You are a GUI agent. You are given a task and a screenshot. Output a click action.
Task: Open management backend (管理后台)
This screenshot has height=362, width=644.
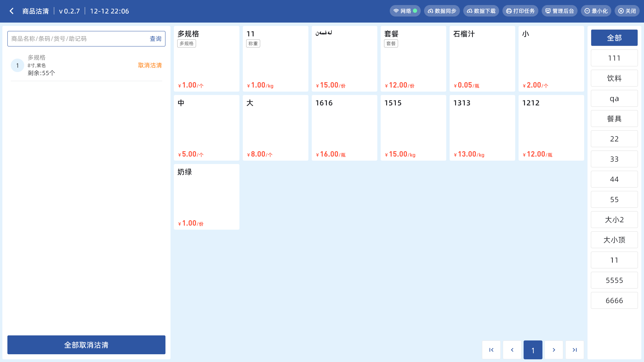pyautogui.click(x=559, y=11)
